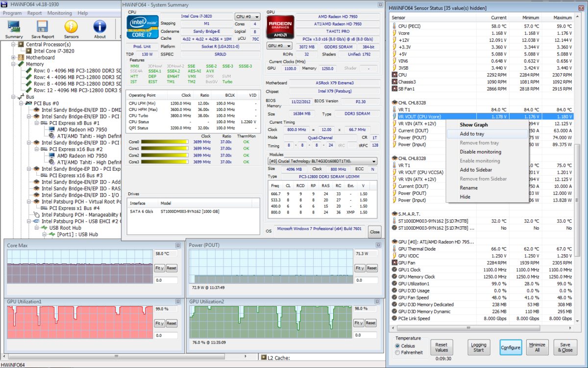The width and height of the screenshot is (588, 368).
Task: Click the Motherboard icon in the device tree
Action: (x=22, y=57)
